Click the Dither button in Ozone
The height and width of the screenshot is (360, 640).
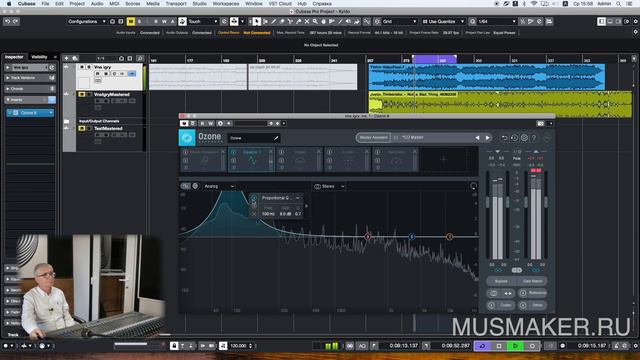coord(533,305)
